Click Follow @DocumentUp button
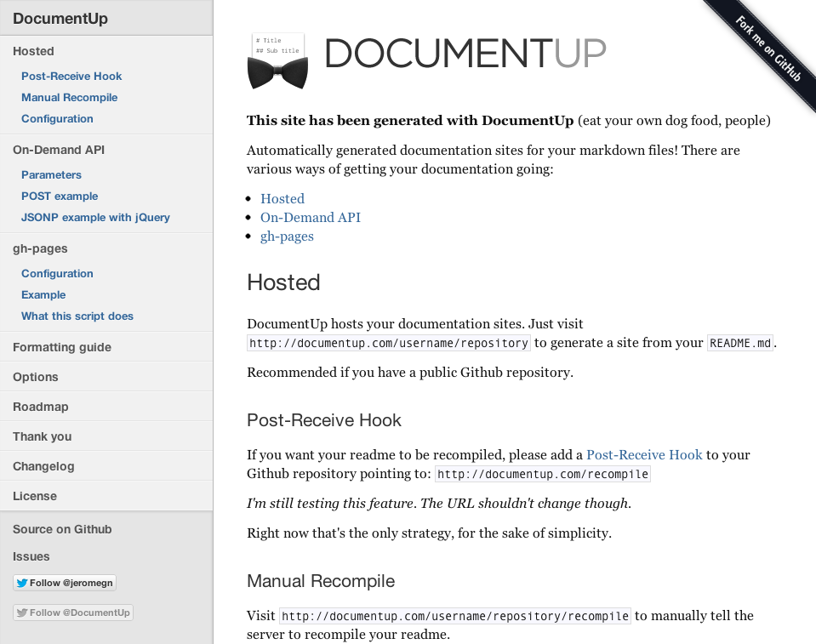The height and width of the screenshot is (644, 816). tap(73, 613)
